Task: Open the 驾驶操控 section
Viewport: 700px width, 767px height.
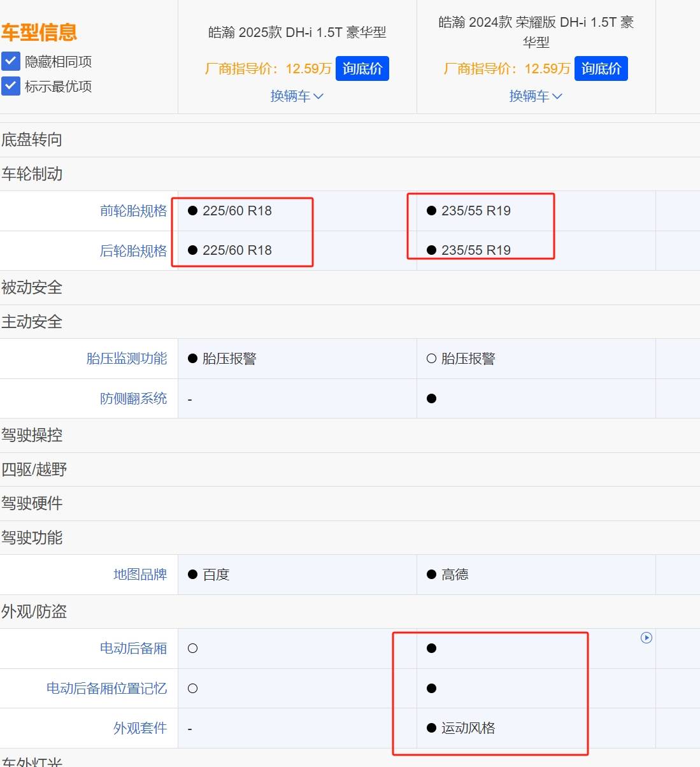Action: [x=32, y=435]
